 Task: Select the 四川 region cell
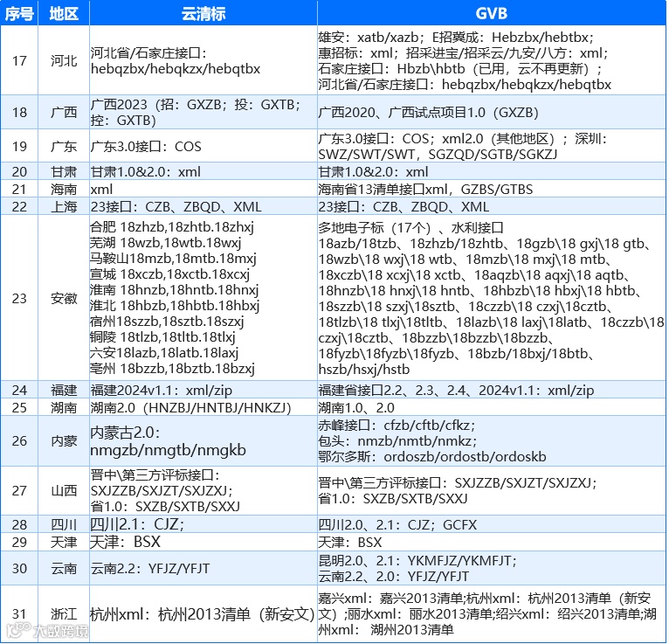coord(64,524)
